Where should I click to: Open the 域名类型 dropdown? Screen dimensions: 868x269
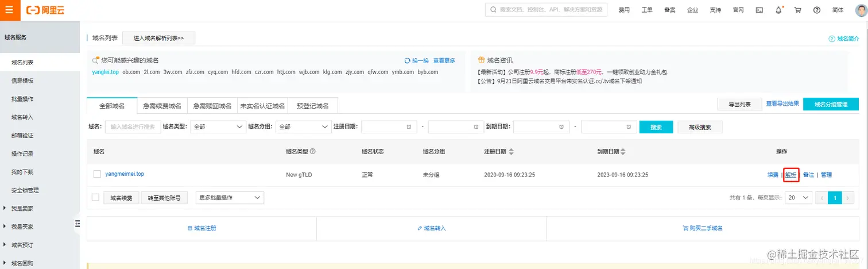click(218, 127)
